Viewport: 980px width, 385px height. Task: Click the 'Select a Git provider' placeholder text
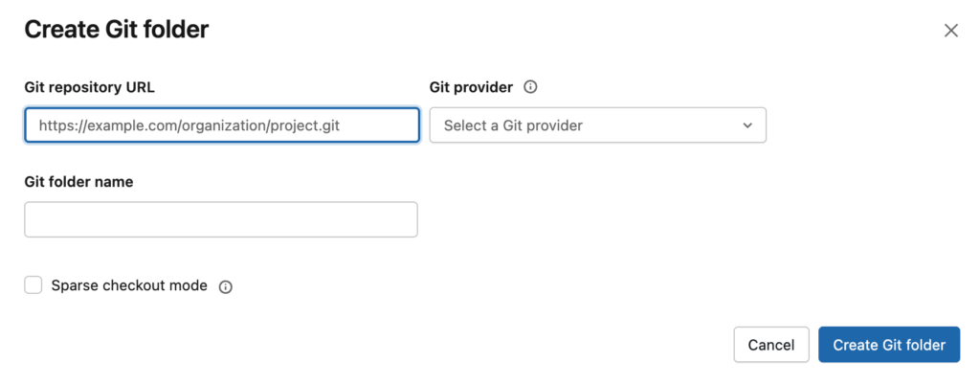point(513,125)
